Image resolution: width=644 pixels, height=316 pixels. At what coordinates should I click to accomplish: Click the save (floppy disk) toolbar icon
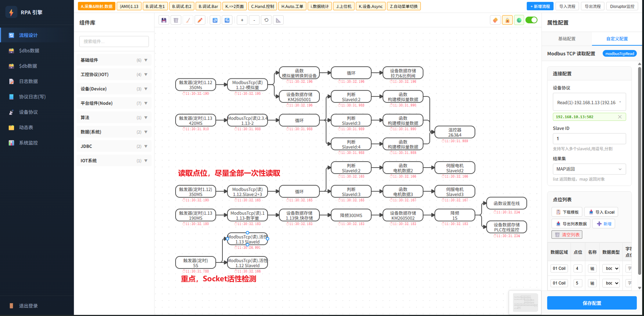point(164,20)
